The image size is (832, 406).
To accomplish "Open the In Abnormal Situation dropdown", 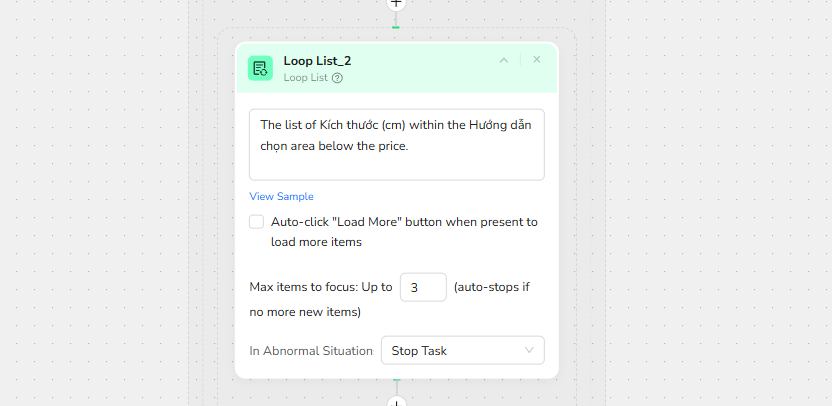I will (x=462, y=351).
